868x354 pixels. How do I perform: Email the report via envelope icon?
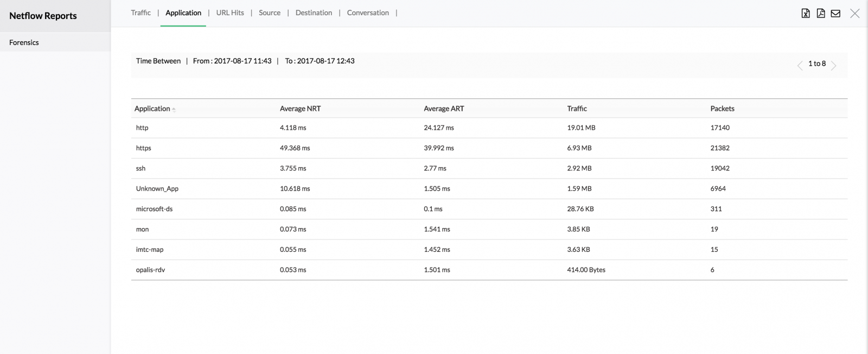coord(835,14)
